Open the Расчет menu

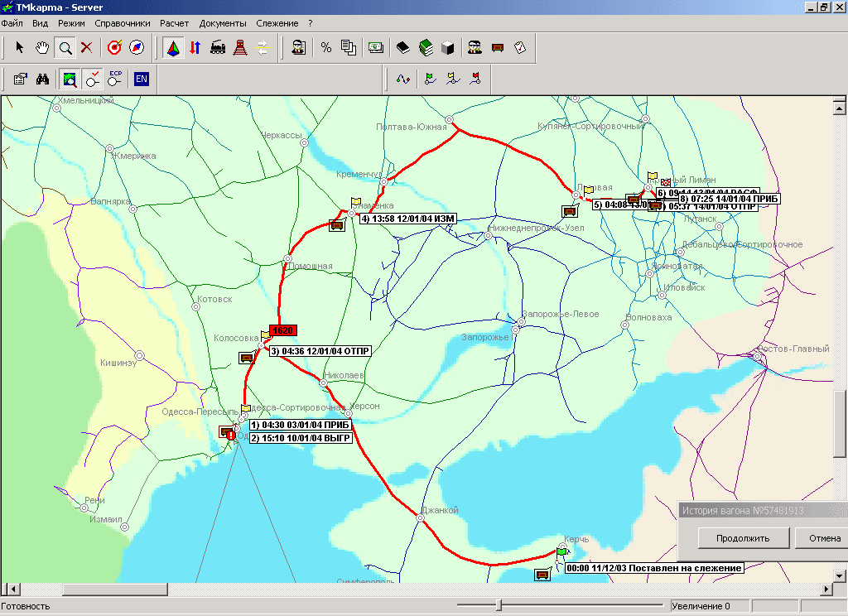pyautogui.click(x=174, y=23)
